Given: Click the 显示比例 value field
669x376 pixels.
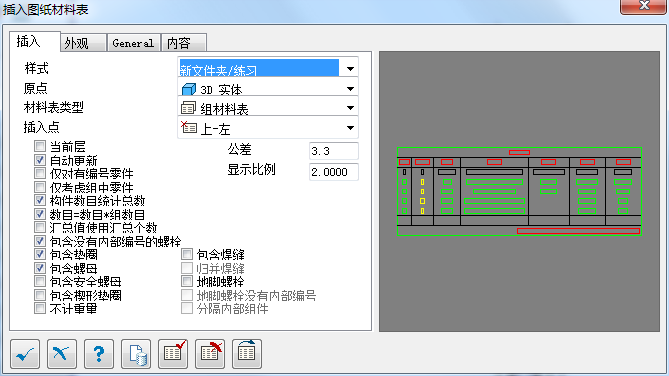Looking at the screenshot, I should click(x=334, y=172).
